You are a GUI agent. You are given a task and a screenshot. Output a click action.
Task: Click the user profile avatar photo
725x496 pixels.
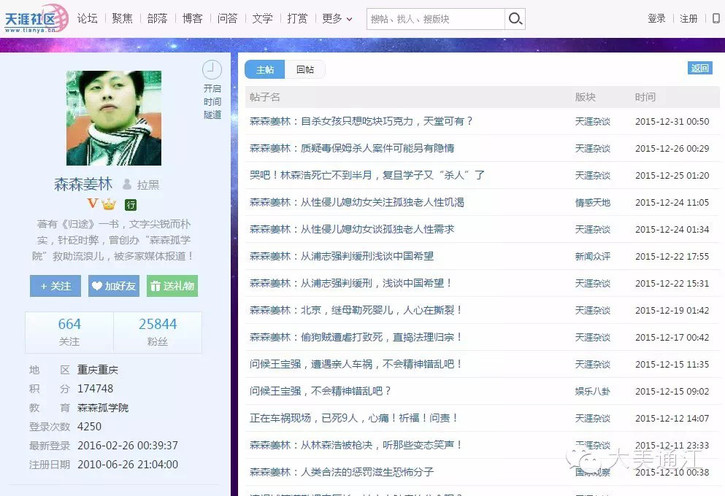[x=113, y=118]
